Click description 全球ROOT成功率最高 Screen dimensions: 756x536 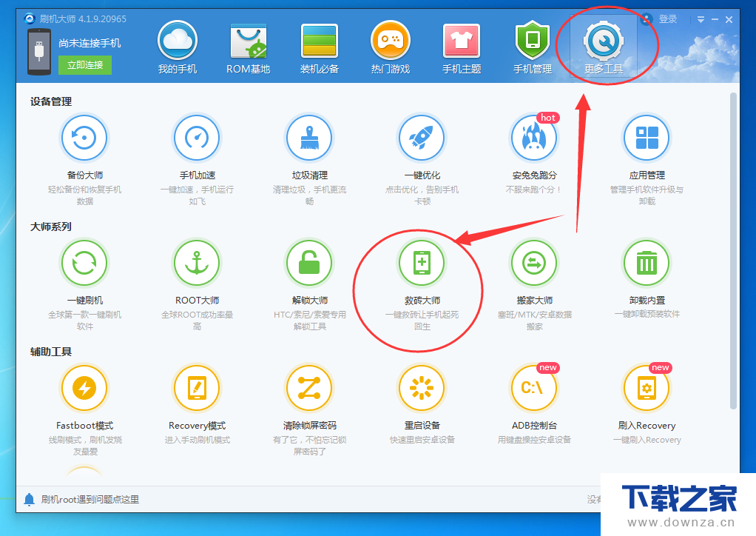197,321
